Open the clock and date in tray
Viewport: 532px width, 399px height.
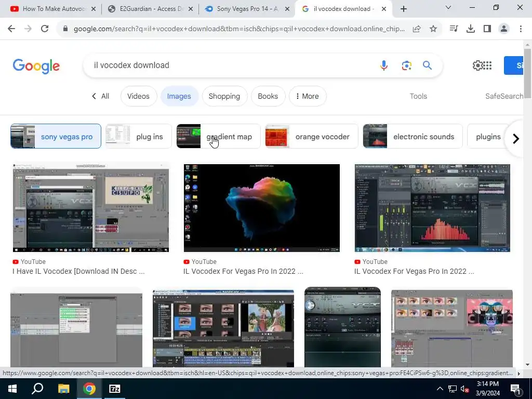pos(487,389)
